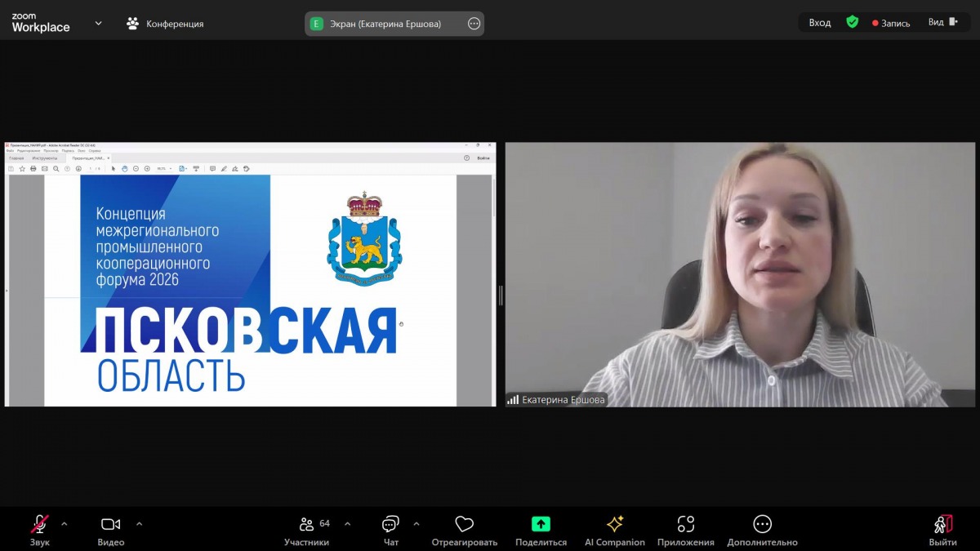Open the Конференция tab

click(x=165, y=24)
